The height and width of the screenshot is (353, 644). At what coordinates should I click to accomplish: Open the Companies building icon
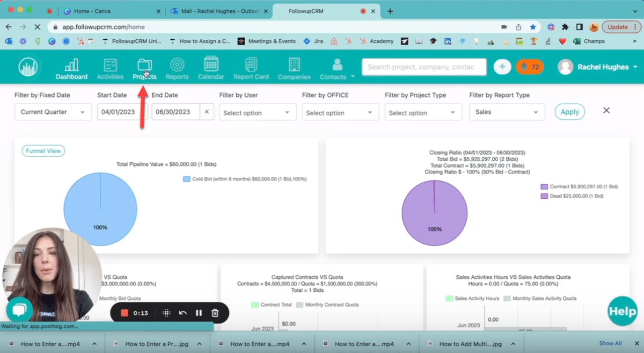(x=294, y=65)
